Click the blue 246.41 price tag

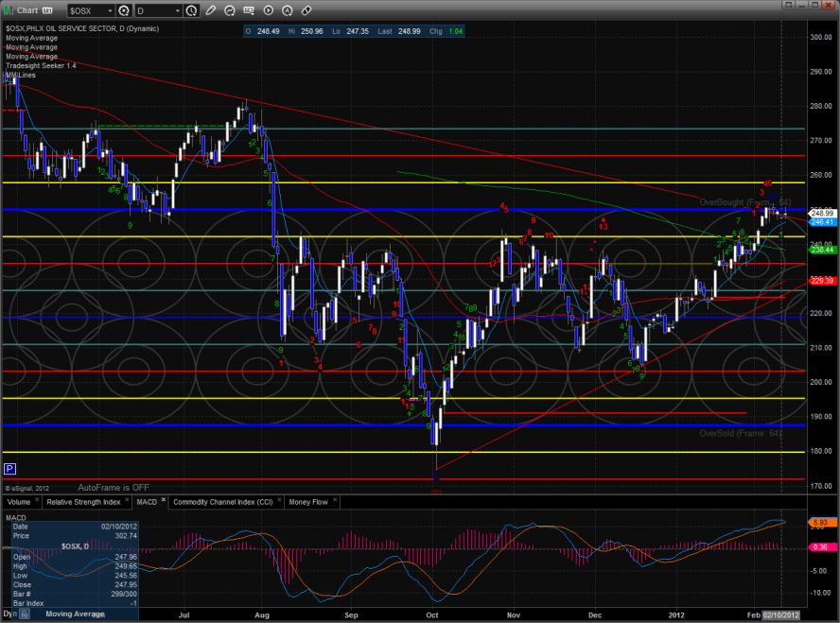822,221
